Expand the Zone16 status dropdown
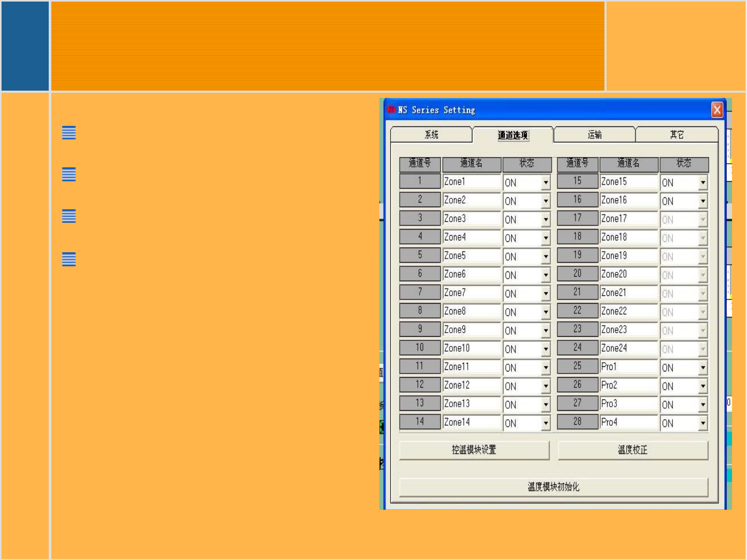 point(703,201)
